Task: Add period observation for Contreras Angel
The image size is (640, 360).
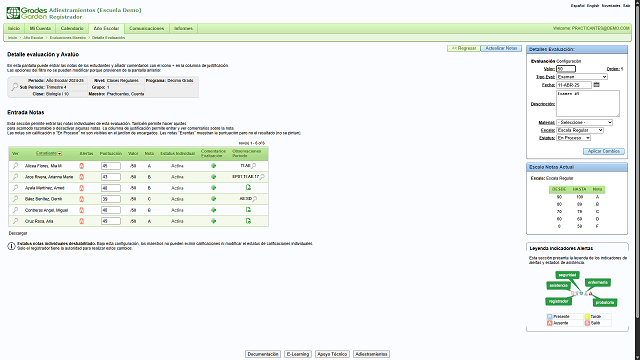Action: tap(248, 209)
